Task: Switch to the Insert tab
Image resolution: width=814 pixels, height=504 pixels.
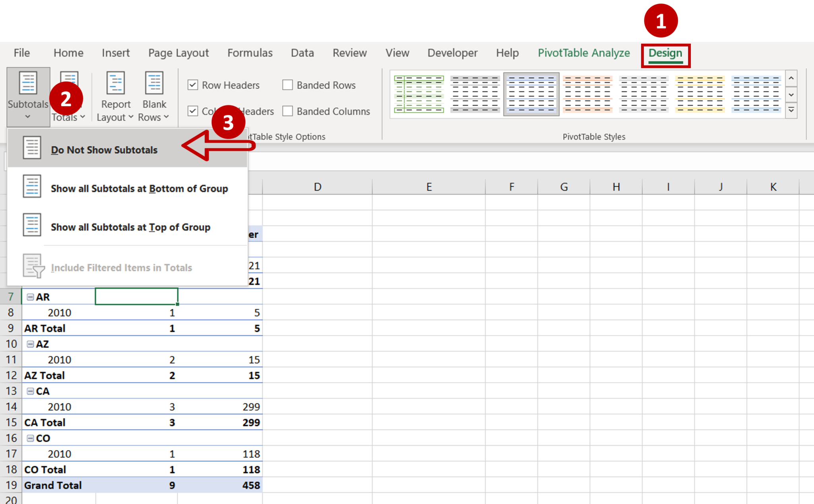Action: pos(116,53)
